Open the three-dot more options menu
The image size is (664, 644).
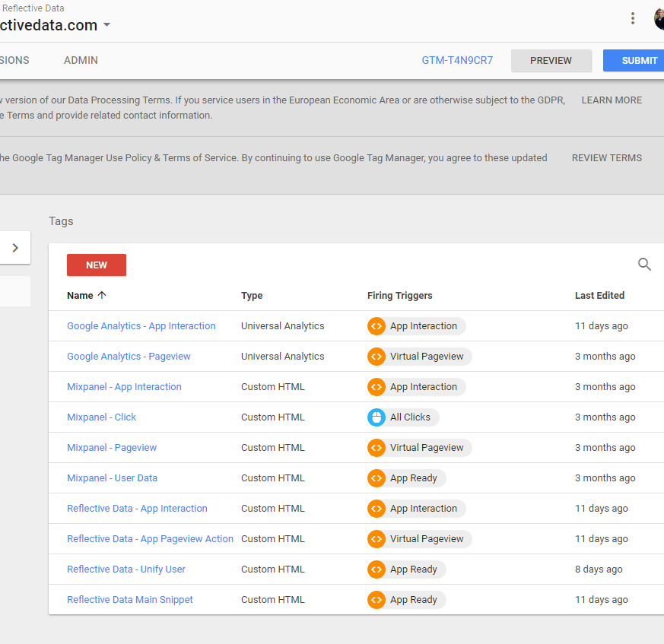point(632,18)
